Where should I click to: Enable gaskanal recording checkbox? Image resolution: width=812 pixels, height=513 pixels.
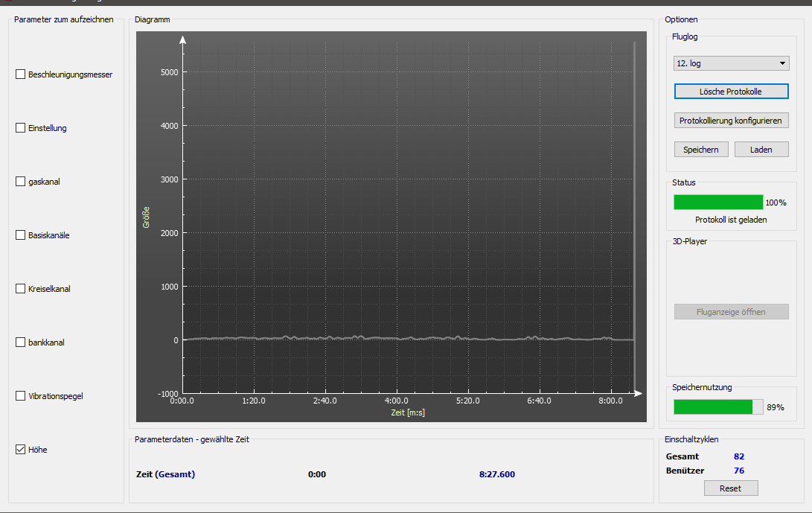21,182
